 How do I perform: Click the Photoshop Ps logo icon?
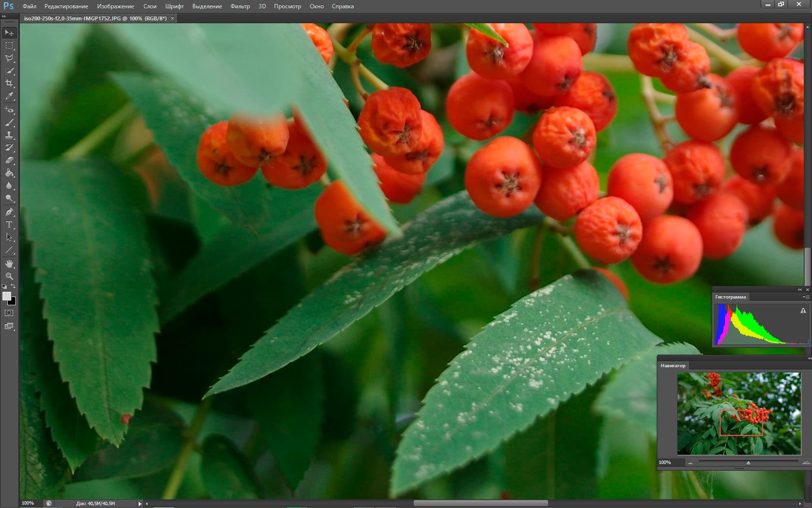coord(8,6)
